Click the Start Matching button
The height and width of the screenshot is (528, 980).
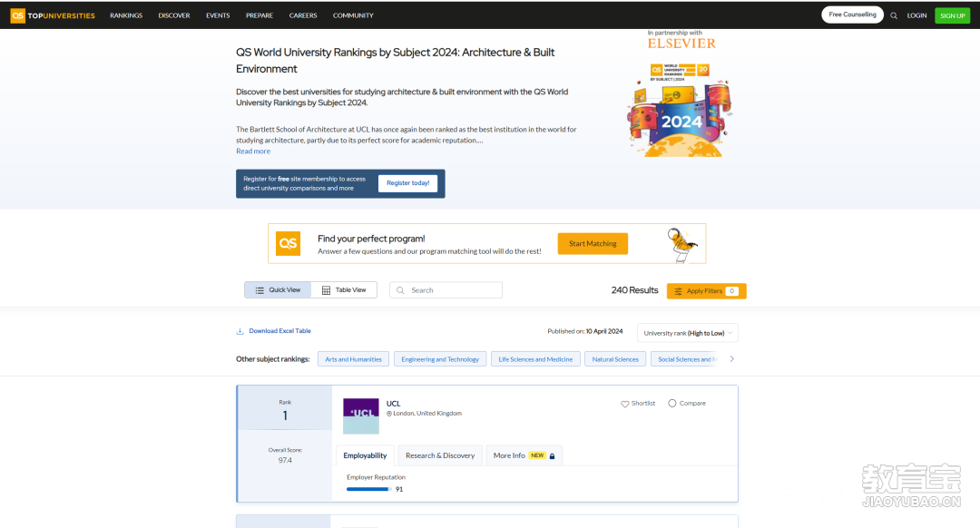(x=593, y=244)
